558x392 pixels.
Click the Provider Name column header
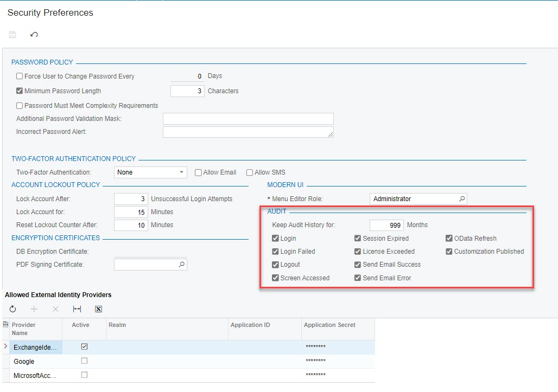tap(36, 329)
